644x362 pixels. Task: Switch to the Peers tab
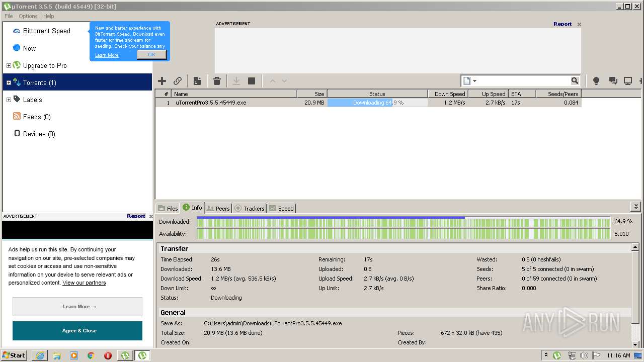[218, 208]
